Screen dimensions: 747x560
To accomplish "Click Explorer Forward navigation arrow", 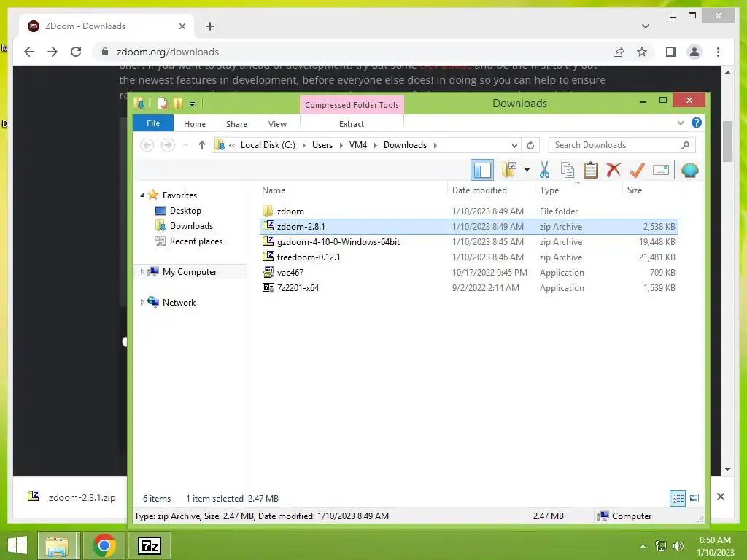I will [168, 145].
